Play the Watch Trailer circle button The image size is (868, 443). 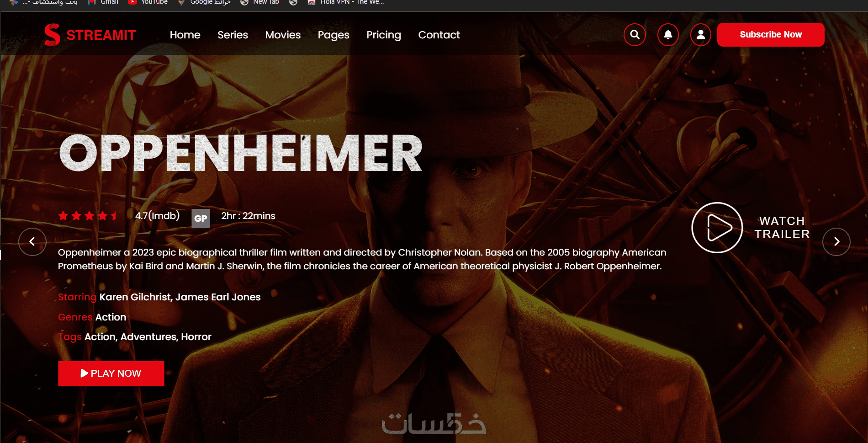tap(717, 228)
